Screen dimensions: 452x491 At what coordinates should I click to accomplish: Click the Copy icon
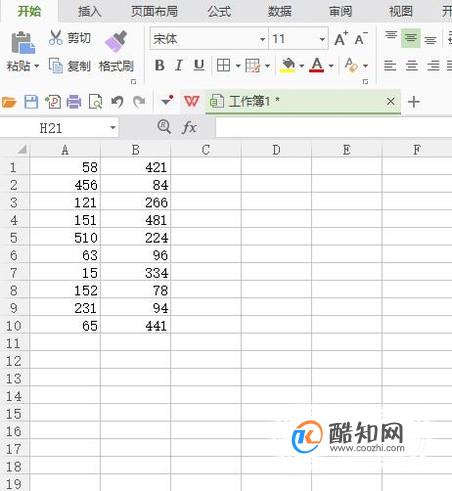56,65
